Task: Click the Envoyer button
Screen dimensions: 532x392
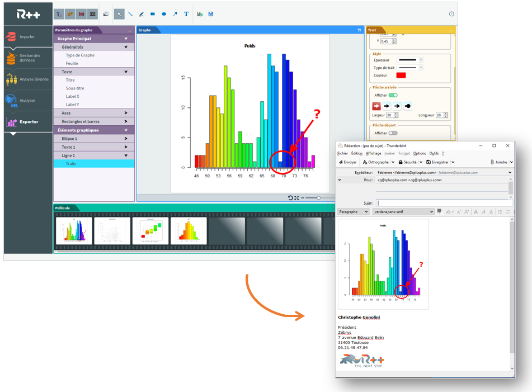Action: [348, 162]
